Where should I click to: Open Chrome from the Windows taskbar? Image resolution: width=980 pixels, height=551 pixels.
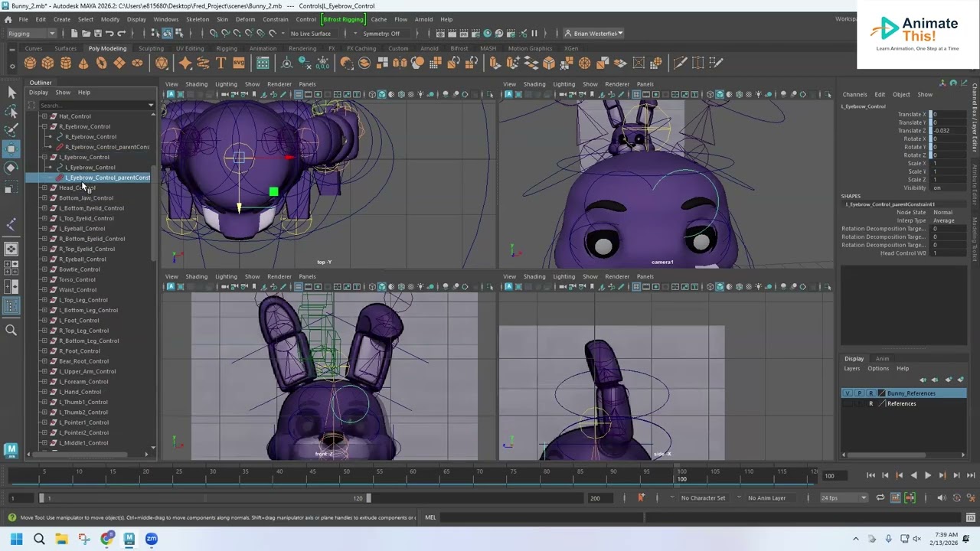[x=106, y=539]
